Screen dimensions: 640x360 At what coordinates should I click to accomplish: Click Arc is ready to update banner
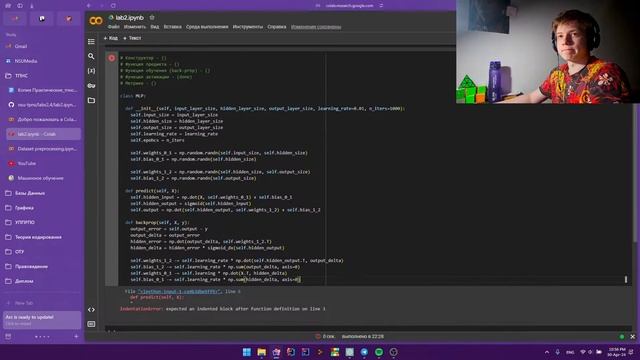[42, 320]
